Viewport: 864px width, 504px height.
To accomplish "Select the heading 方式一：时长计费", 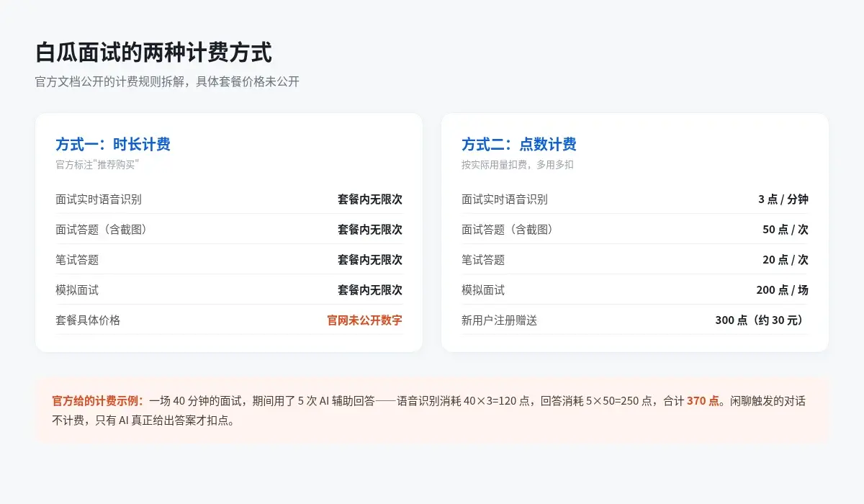I will coord(113,144).
